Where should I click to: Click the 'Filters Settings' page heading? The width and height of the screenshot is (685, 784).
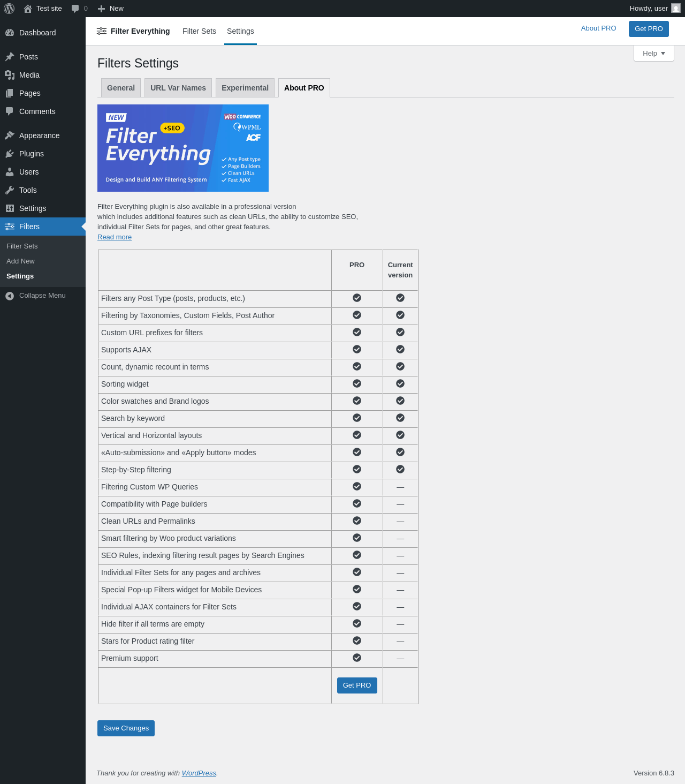[x=138, y=63]
